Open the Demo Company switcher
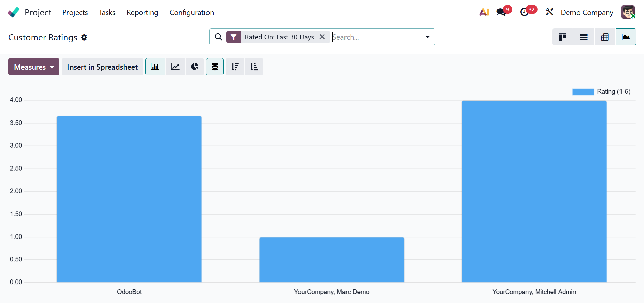 [587, 12]
